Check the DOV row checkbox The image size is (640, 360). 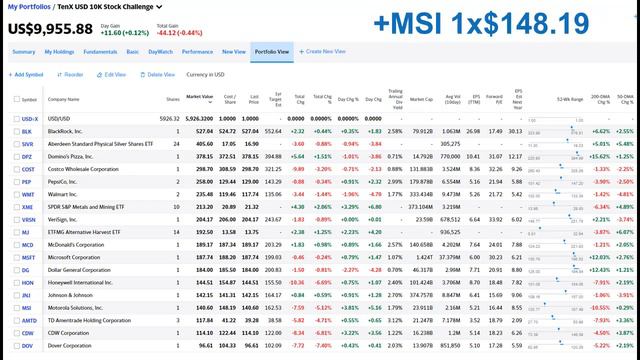coord(17,346)
